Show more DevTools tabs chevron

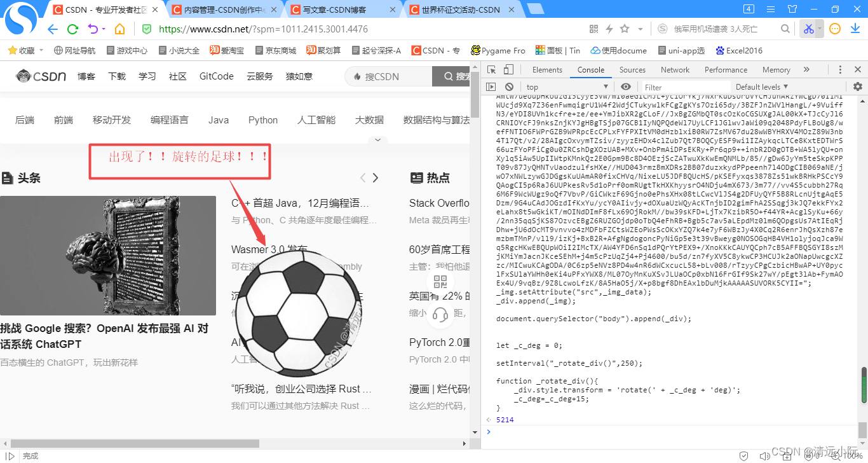[806, 70]
